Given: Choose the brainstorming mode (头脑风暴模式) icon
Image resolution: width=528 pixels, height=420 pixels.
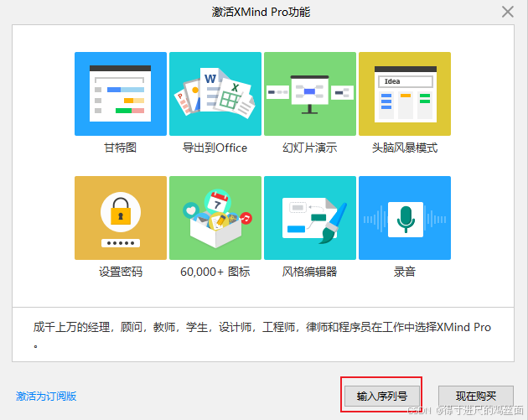Looking at the screenshot, I should click(x=405, y=94).
